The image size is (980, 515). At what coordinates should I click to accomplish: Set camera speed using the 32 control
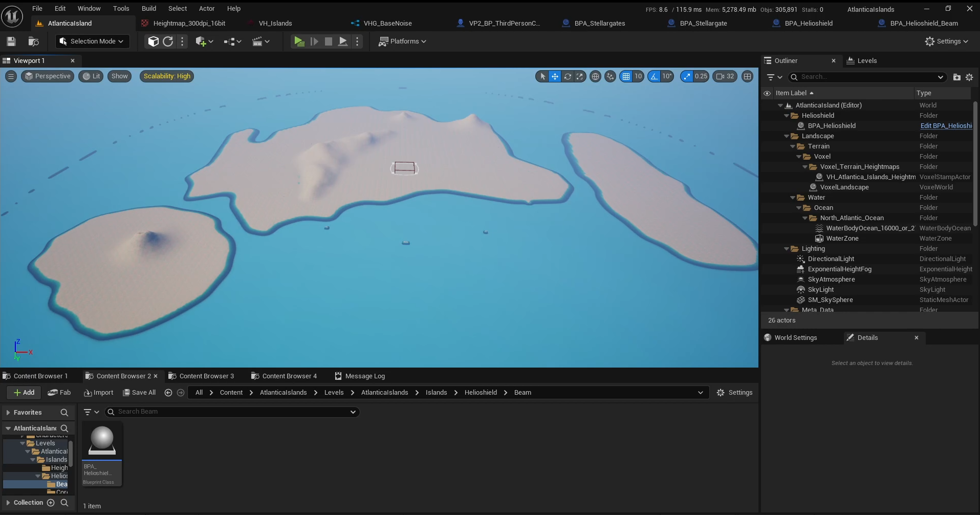[725, 76]
